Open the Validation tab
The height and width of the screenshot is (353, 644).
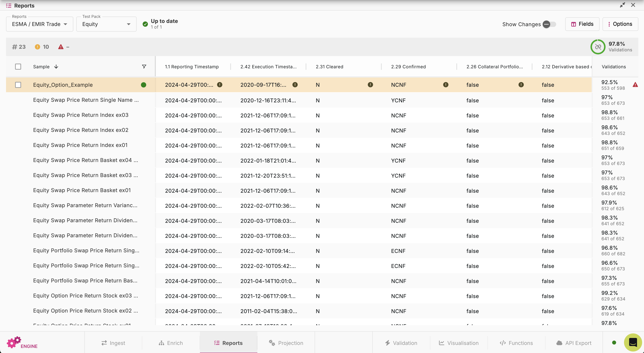pos(401,343)
